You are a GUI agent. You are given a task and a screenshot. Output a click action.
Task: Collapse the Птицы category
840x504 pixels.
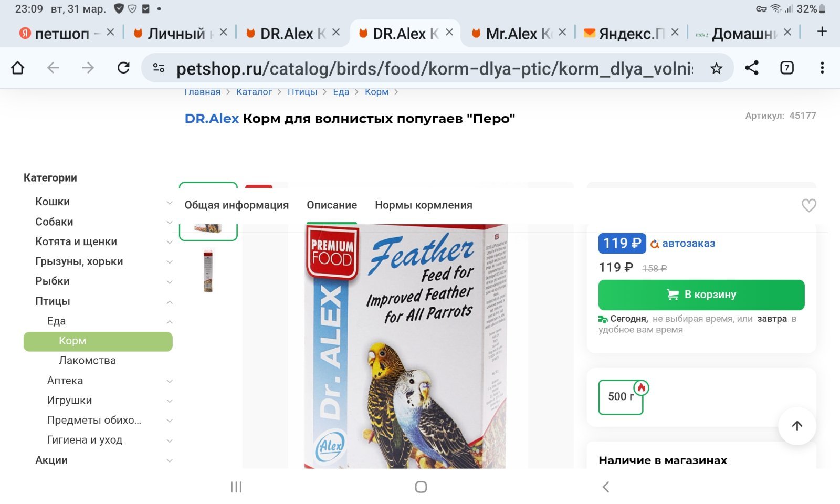pyautogui.click(x=170, y=302)
